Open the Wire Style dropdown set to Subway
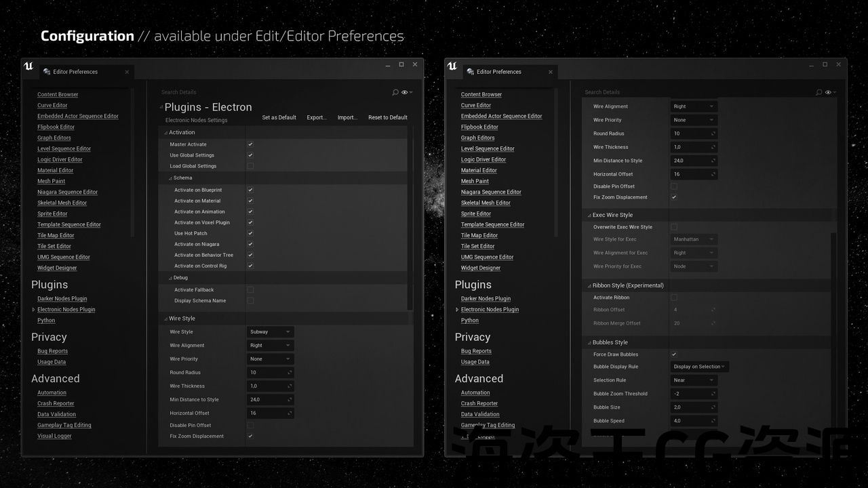The image size is (868, 488). pos(270,332)
